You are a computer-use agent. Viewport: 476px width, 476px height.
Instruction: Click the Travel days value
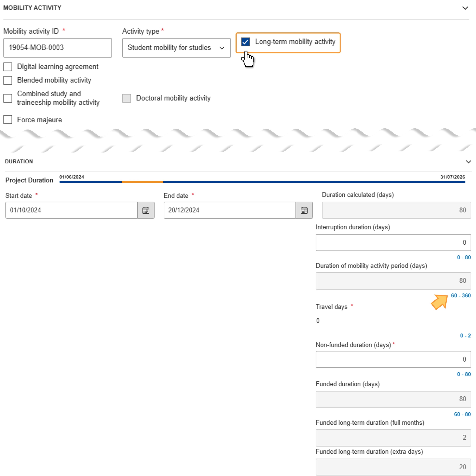[x=318, y=321]
